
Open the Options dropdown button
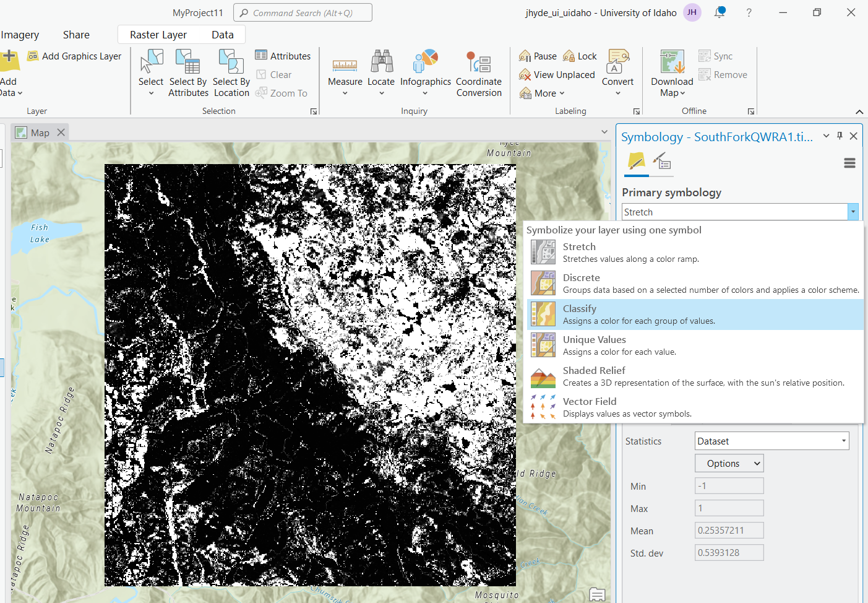[729, 463]
